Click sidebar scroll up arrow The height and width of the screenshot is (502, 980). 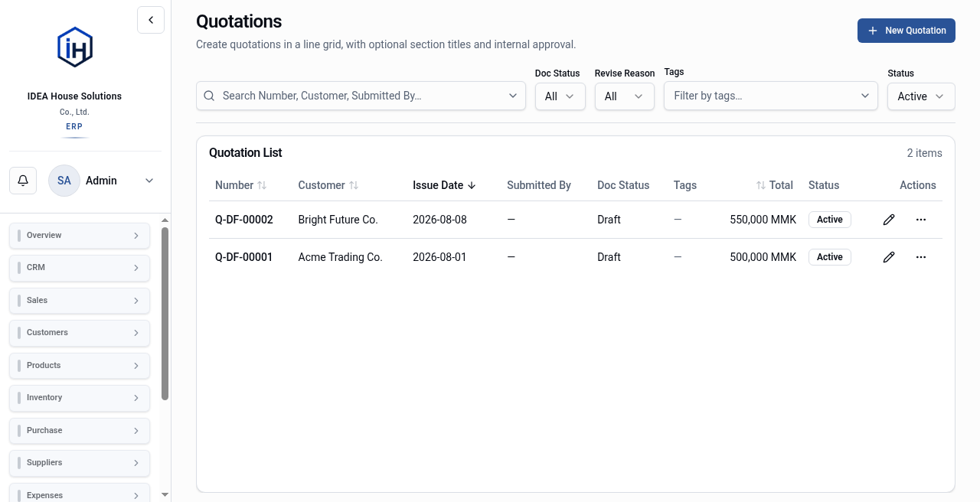tap(165, 220)
